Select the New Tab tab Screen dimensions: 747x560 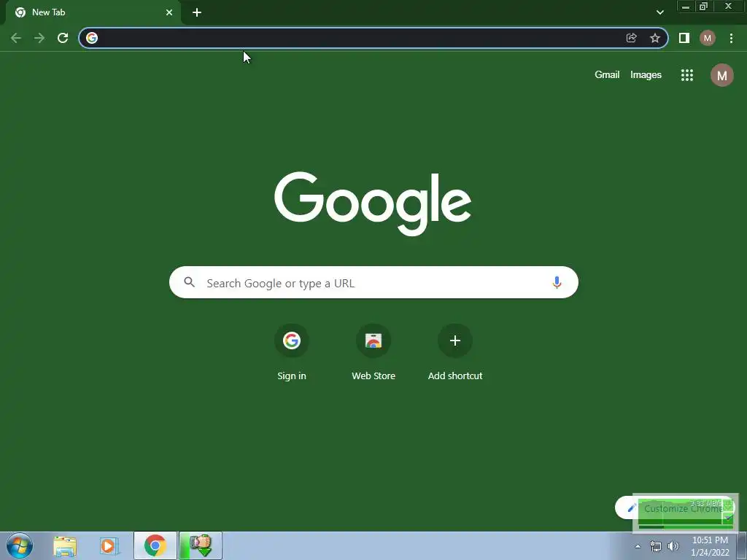coord(93,12)
